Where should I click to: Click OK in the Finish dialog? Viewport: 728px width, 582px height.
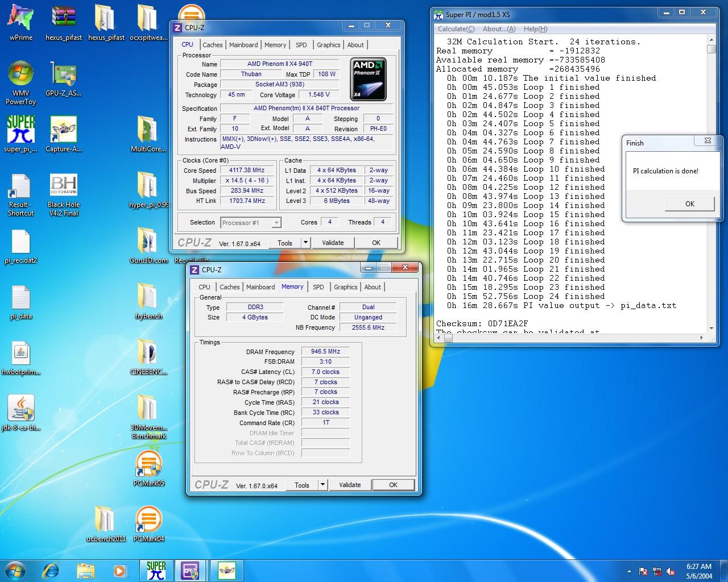pos(689,204)
